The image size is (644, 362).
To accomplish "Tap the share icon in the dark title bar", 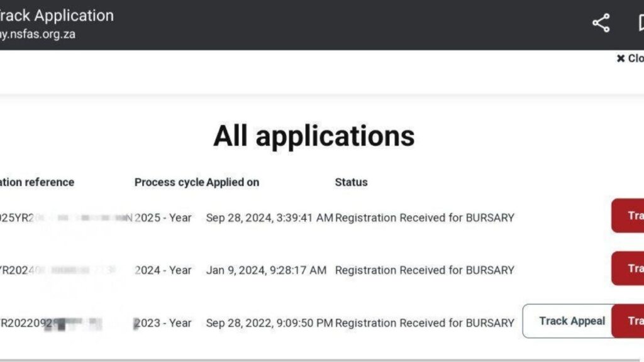I will pos(602,23).
